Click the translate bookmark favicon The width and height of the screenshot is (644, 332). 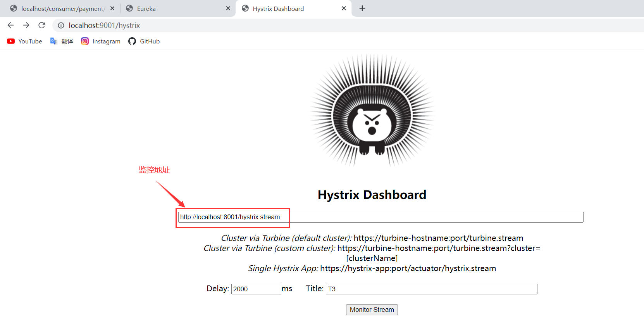click(x=53, y=41)
